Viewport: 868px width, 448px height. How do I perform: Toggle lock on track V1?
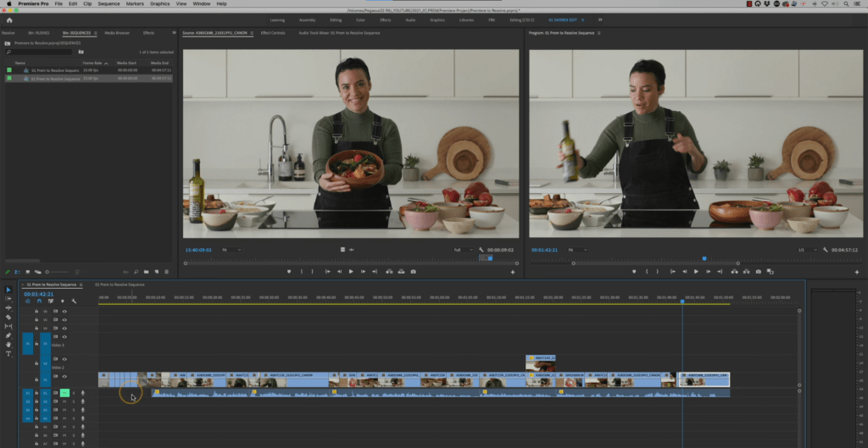36,380
